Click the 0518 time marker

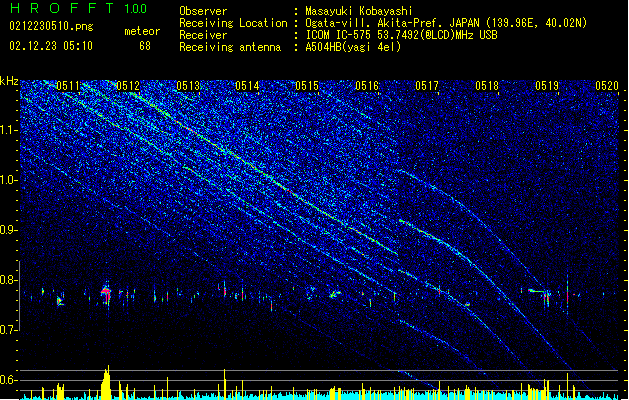click(487, 86)
